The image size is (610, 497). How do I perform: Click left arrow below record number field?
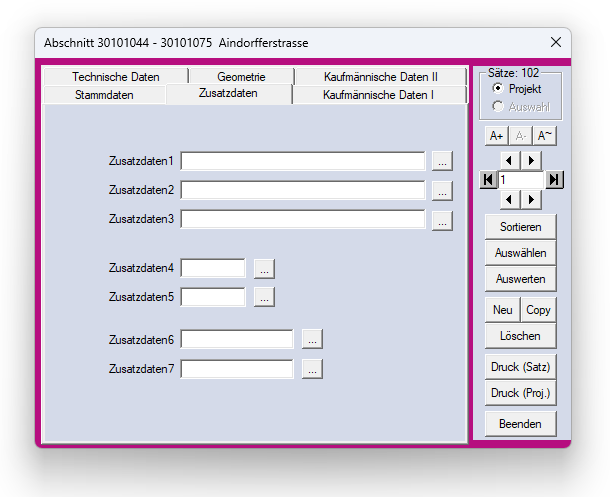509,199
